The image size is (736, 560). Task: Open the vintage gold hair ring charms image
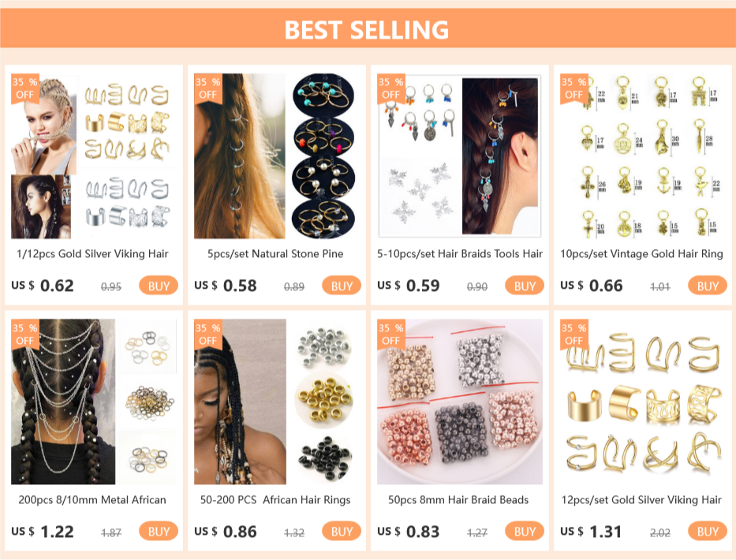coord(643,156)
